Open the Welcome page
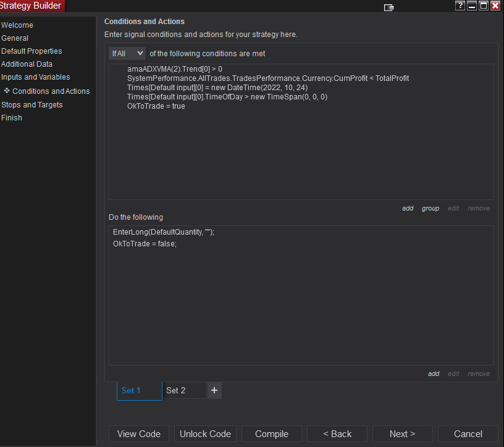504x447 pixels. (17, 25)
